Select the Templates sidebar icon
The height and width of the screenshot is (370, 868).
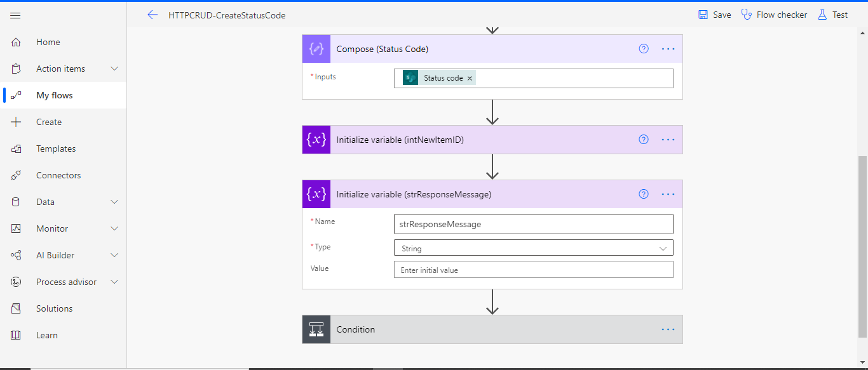[15, 148]
